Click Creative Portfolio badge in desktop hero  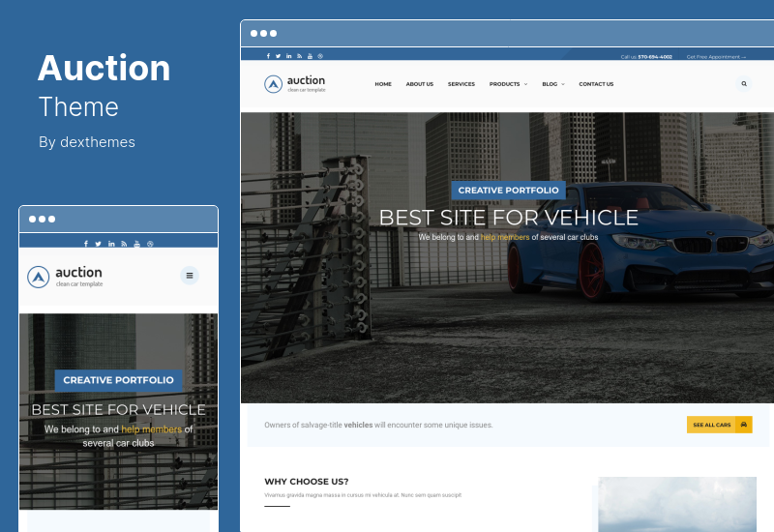[509, 191]
